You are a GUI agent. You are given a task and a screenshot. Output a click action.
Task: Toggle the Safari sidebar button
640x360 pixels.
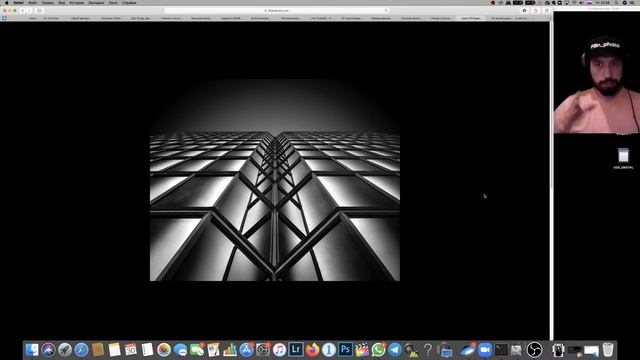[x=40, y=11]
